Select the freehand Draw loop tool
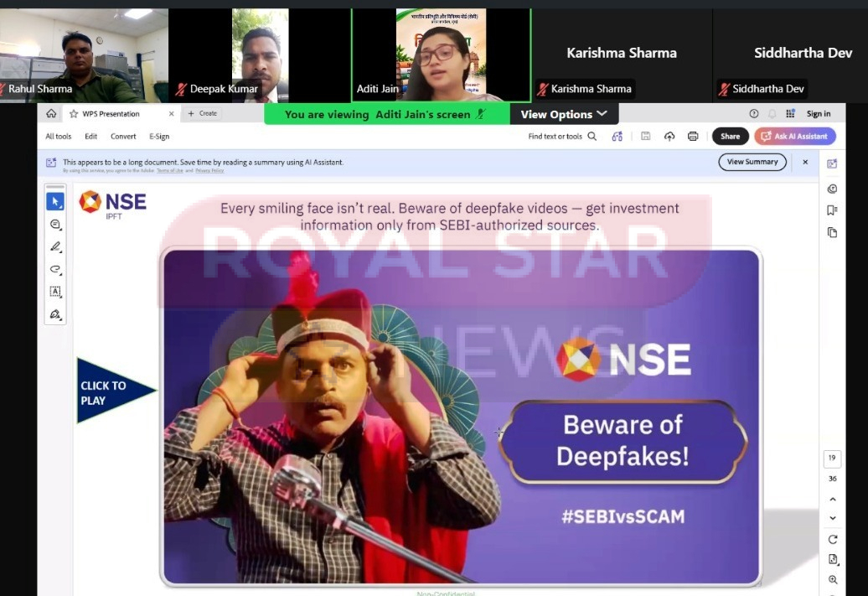The image size is (868, 596). (x=55, y=269)
